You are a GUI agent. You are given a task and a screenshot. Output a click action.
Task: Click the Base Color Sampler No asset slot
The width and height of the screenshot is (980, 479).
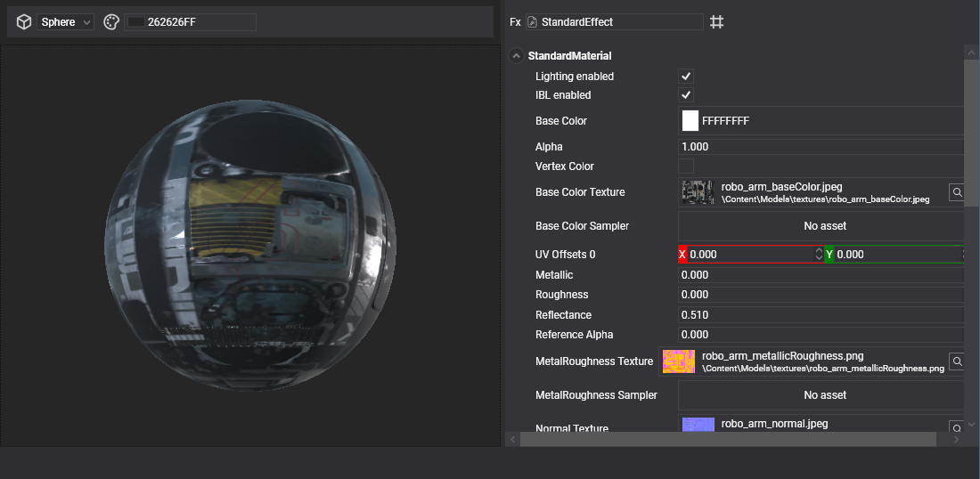pos(823,226)
